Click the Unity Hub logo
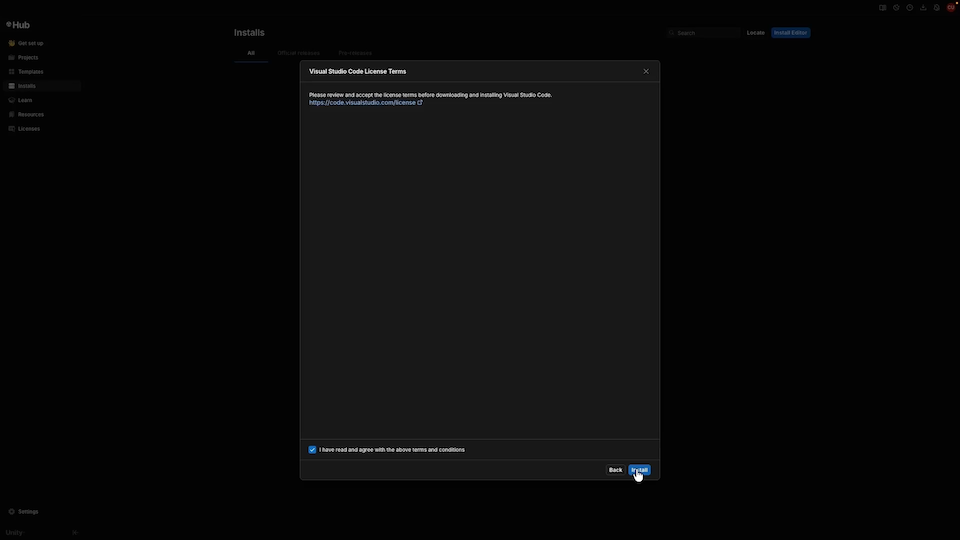This screenshot has height=540, width=960. pos(18,25)
